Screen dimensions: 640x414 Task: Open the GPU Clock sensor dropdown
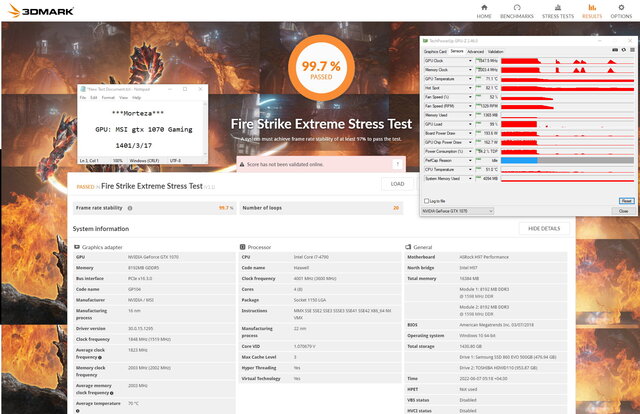click(470, 61)
